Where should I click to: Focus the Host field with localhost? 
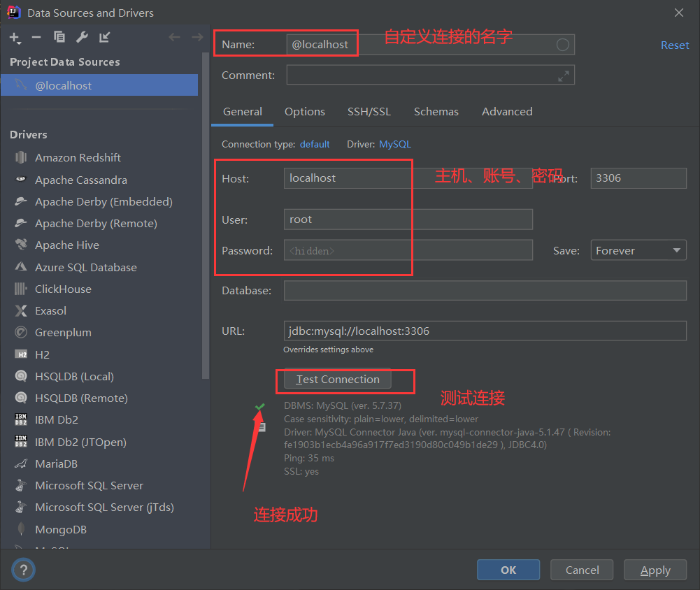coord(408,178)
